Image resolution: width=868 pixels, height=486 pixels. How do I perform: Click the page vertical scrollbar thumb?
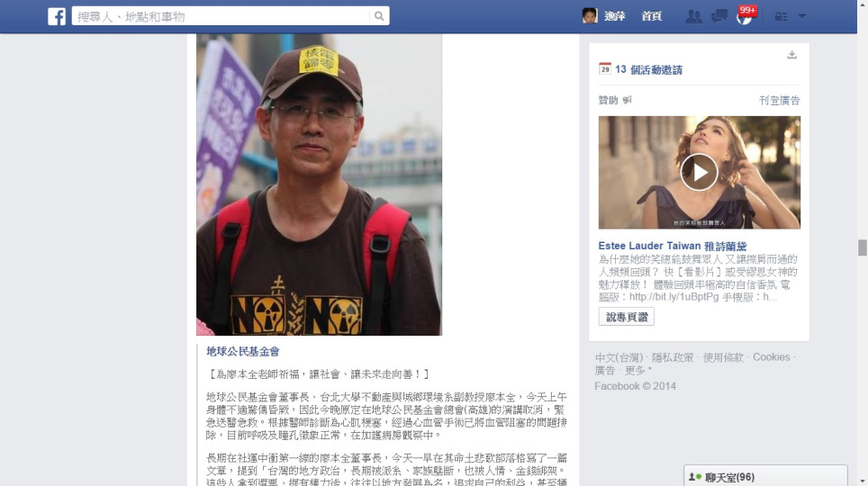click(x=862, y=247)
